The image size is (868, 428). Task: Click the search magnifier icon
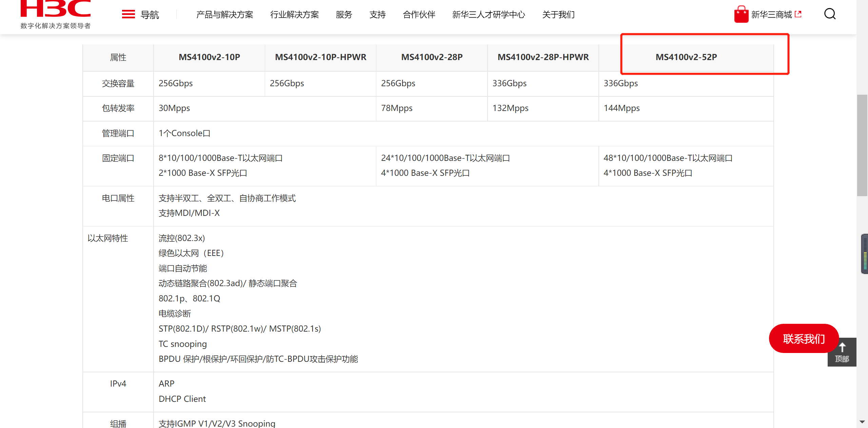pos(830,14)
